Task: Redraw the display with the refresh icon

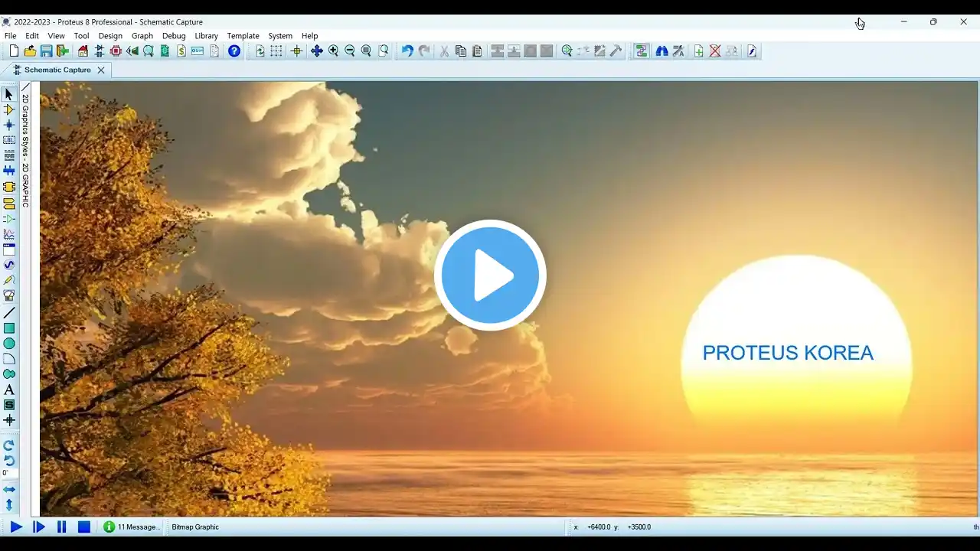Action: [260, 51]
